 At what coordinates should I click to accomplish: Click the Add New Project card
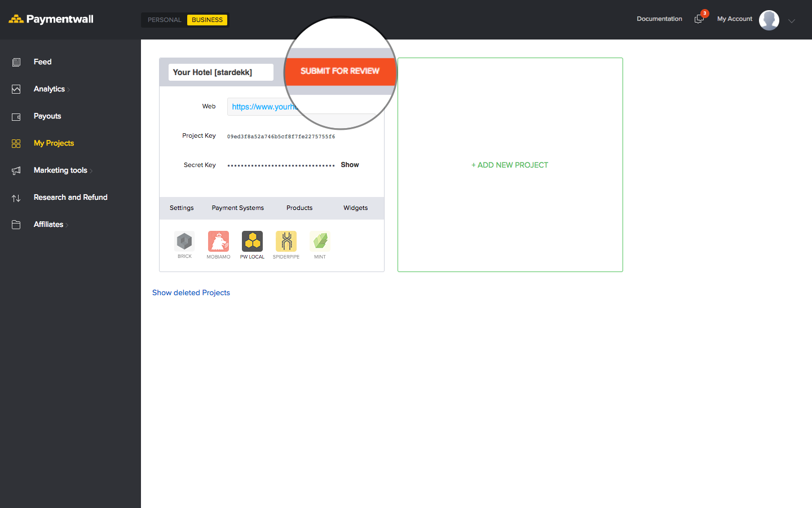coord(510,165)
